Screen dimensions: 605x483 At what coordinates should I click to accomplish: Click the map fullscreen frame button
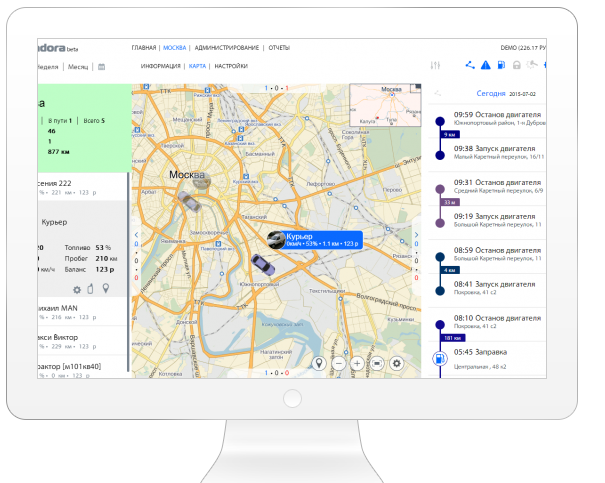(x=377, y=363)
